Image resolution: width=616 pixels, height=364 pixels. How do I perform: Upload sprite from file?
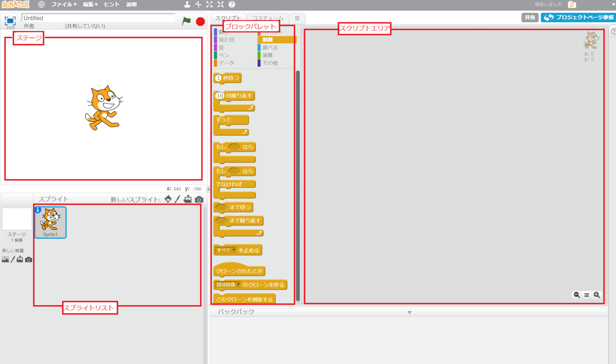point(188,199)
